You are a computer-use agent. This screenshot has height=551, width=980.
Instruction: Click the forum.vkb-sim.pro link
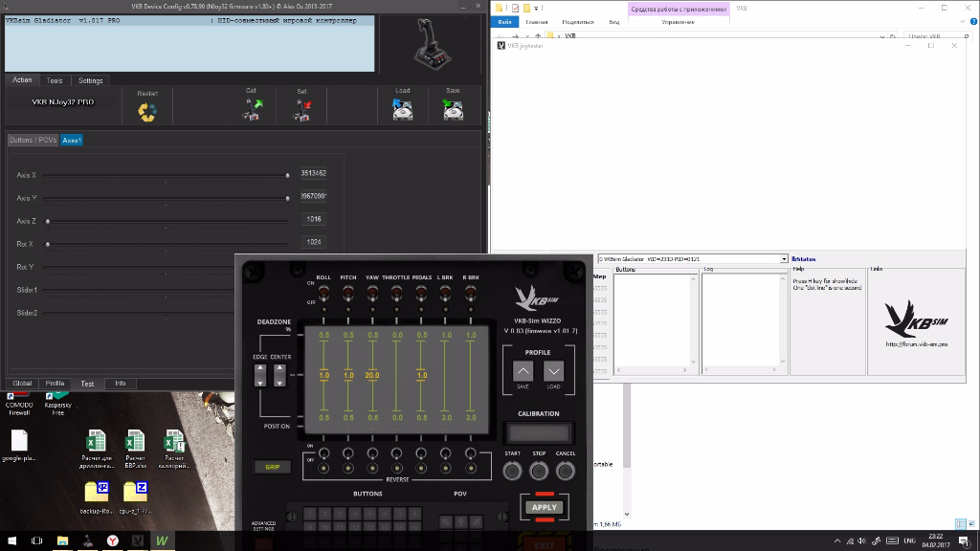916,344
